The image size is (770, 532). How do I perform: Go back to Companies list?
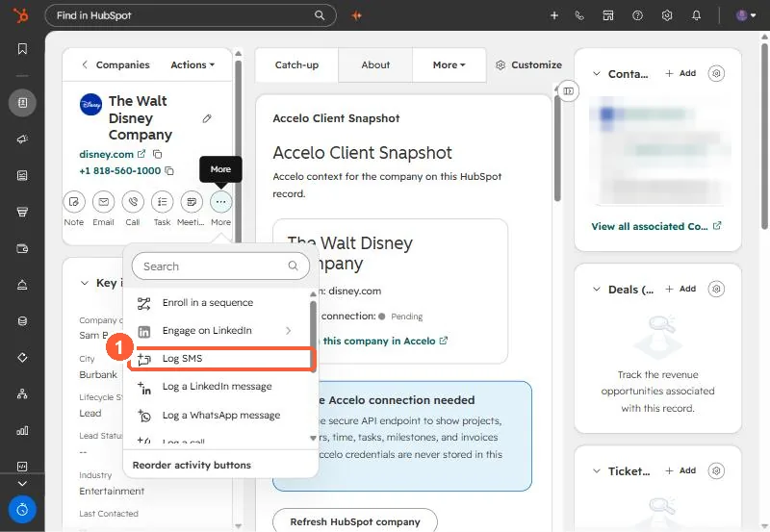point(115,64)
